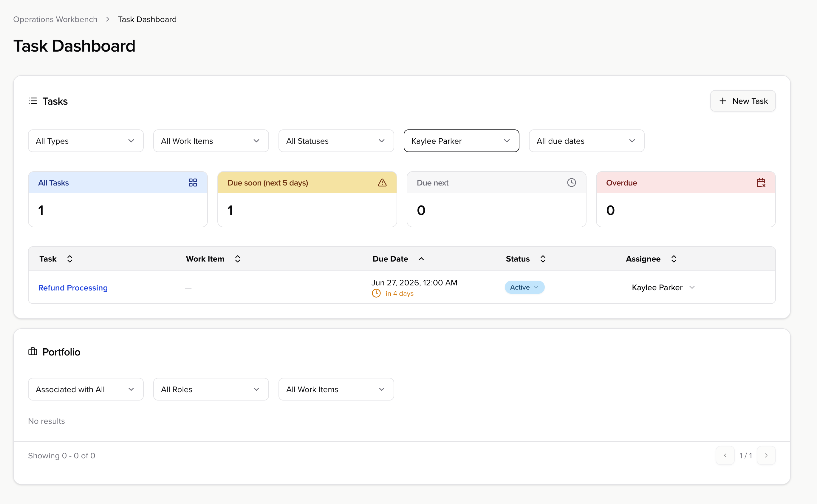Go to Operations Workbench breadcrumb
817x504 pixels.
click(55, 19)
